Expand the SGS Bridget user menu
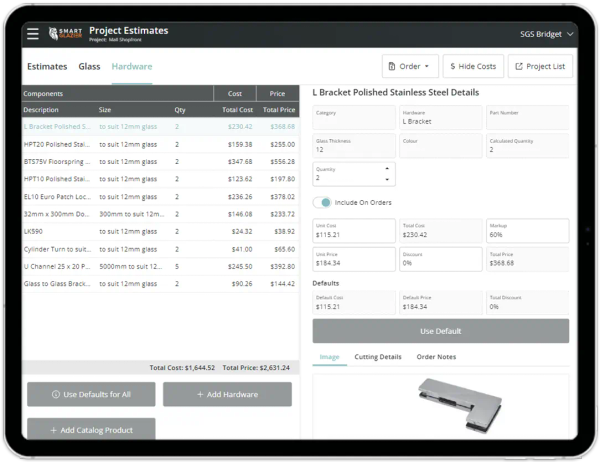The width and height of the screenshot is (600, 462). click(546, 34)
